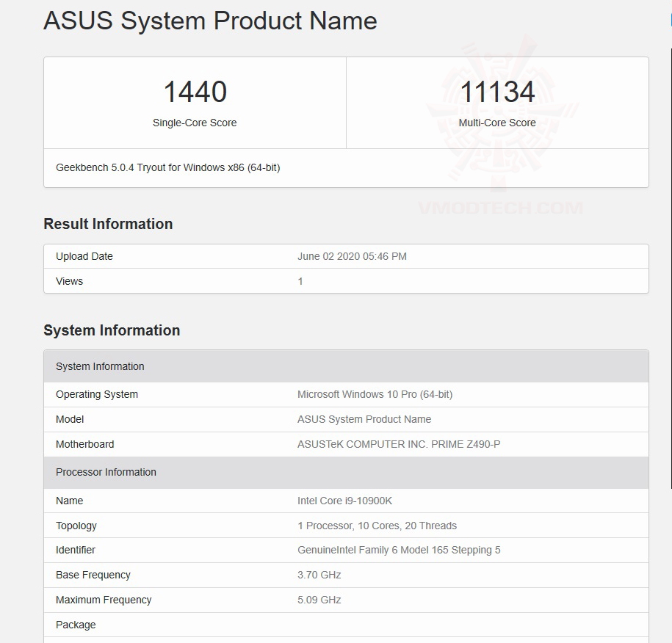Screen dimensions: 672x643
Task: Click the Maximum Frequency 5.09 GHz value
Action: pos(320,600)
